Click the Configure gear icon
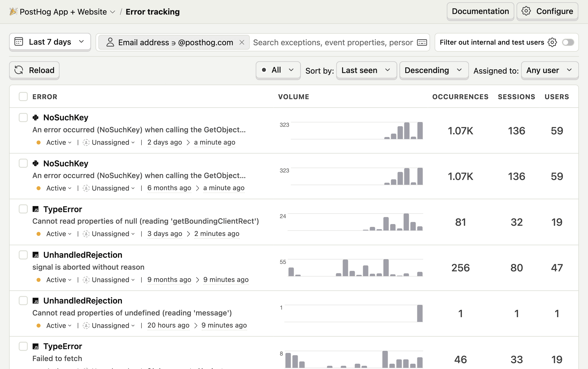The height and width of the screenshot is (369, 588). [x=526, y=11]
